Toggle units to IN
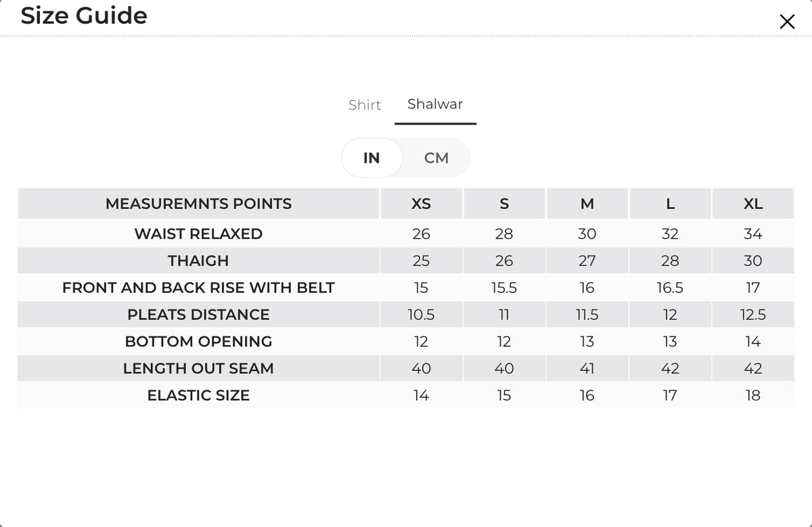This screenshot has width=812, height=527. click(371, 158)
